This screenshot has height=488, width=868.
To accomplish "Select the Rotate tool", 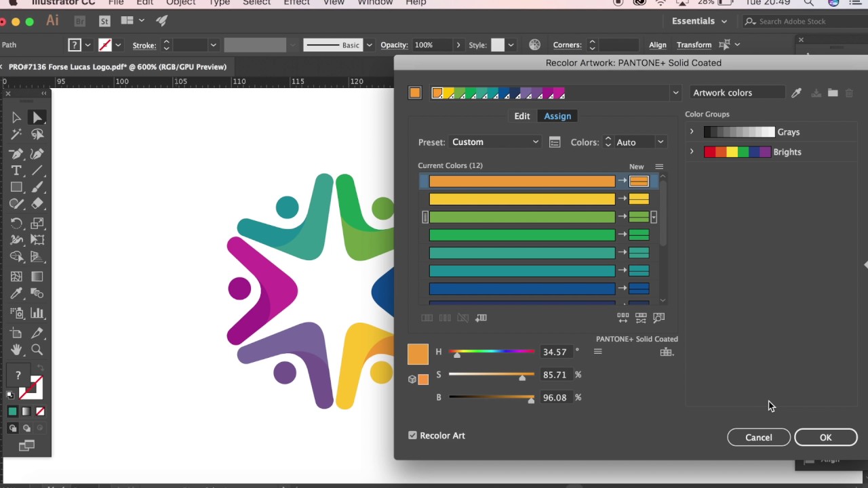I will click(x=16, y=223).
